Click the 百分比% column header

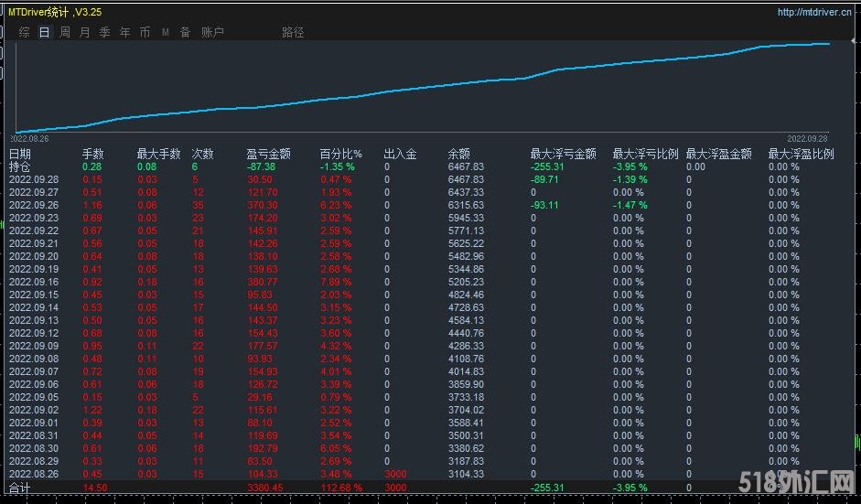tap(341, 154)
